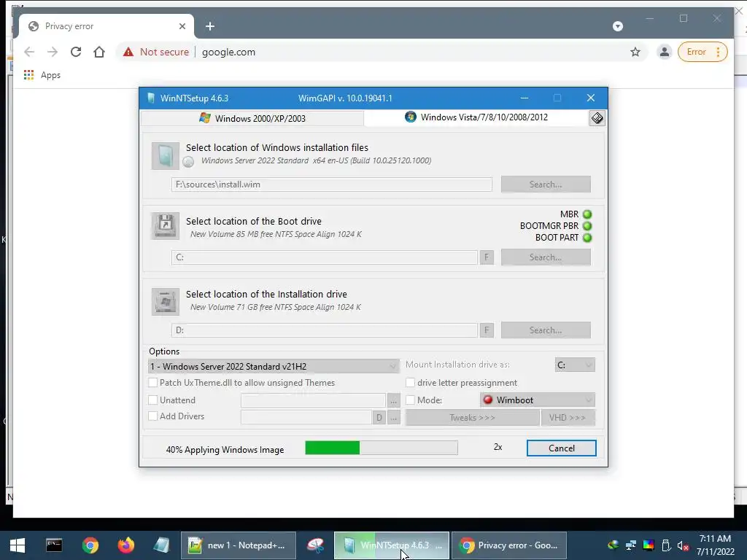Viewport: 747px width, 560px height.
Task: Select Windows Vista/7/8/10/2008/2012 tab
Action: [476, 117]
